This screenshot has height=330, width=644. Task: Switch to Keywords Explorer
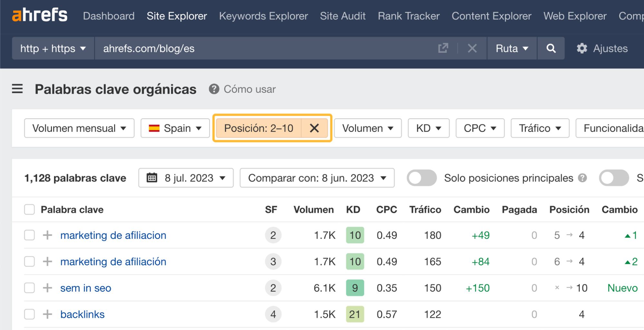(x=263, y=16)
